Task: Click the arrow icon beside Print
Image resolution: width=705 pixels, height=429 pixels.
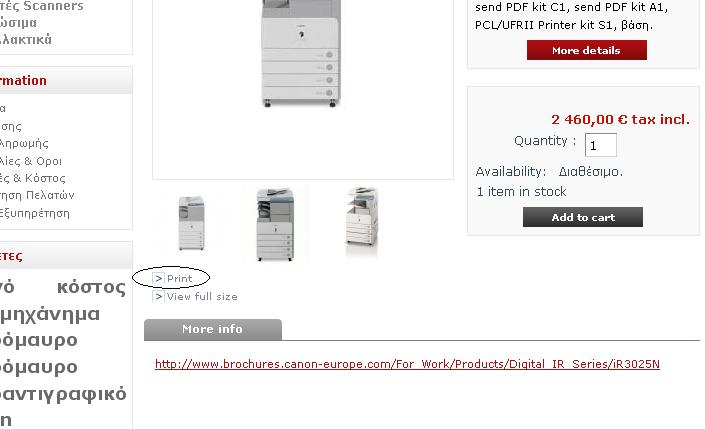Action: tap(158, 278)
